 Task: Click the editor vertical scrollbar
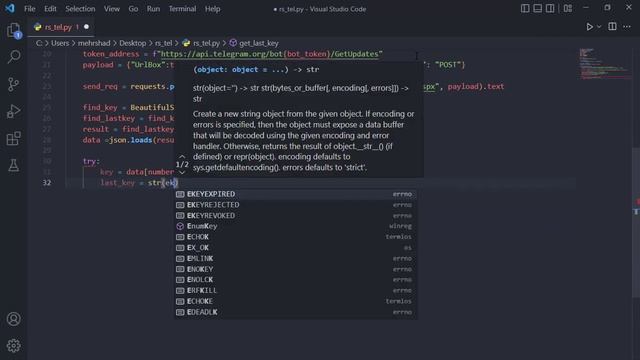pos(636,222)
